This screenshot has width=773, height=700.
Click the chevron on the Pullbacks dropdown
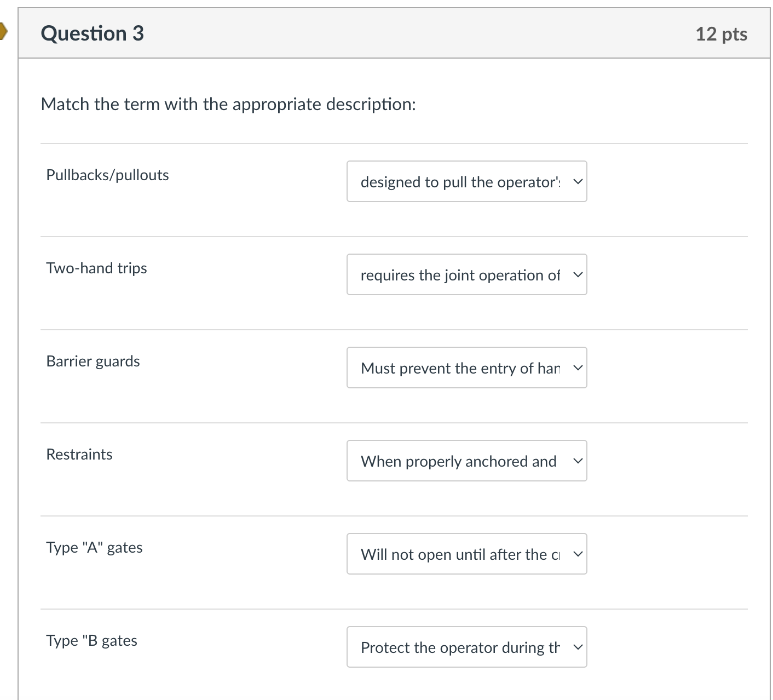[577, 181]
